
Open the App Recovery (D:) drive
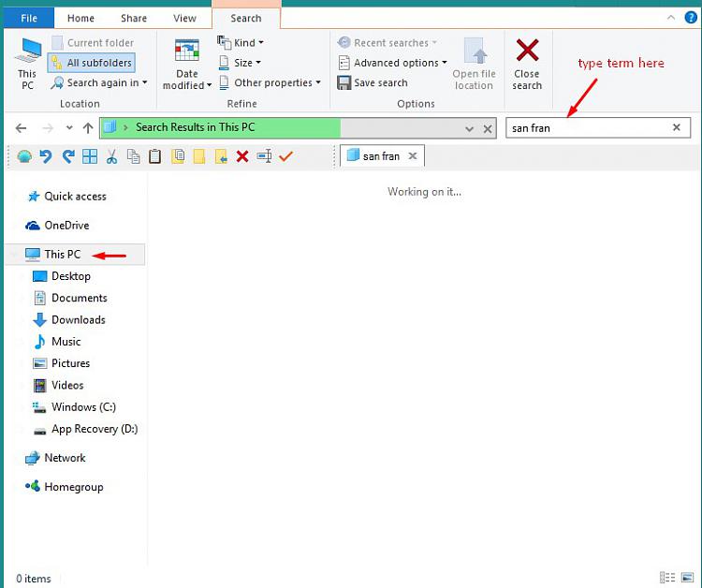pos(86,429)
